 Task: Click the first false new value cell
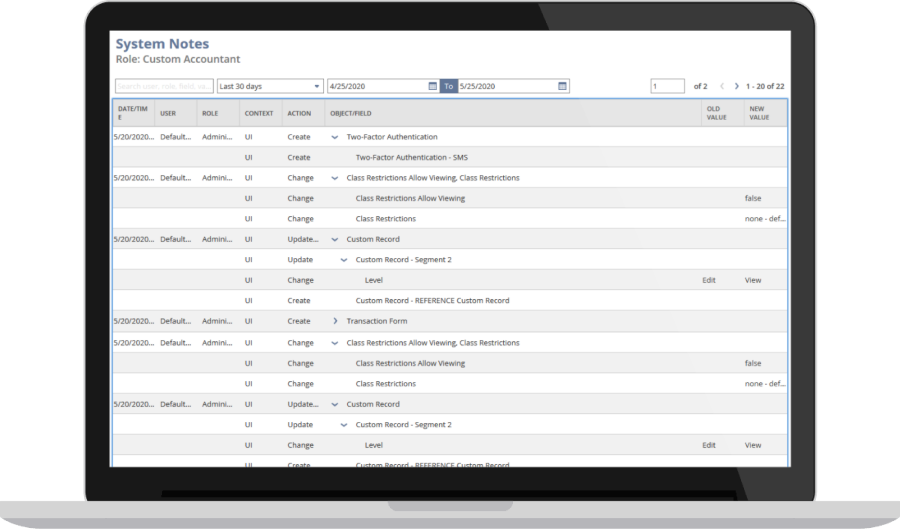753,199
